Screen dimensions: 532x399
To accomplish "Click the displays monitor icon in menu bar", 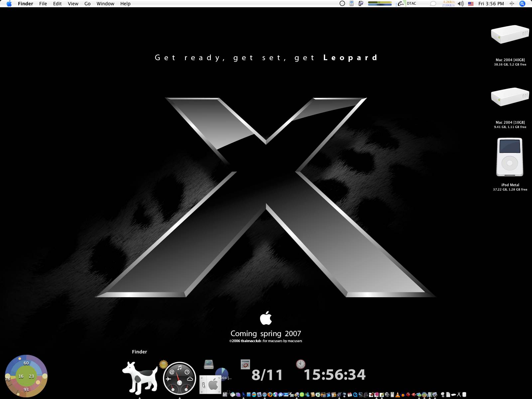I will tap(360, 4).
